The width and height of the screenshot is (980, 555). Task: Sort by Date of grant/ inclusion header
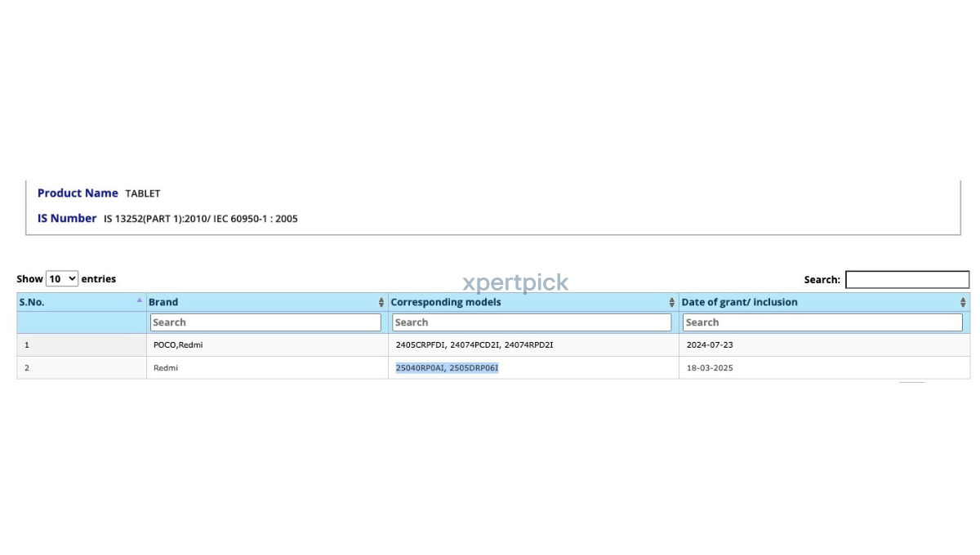click(825, 302)
